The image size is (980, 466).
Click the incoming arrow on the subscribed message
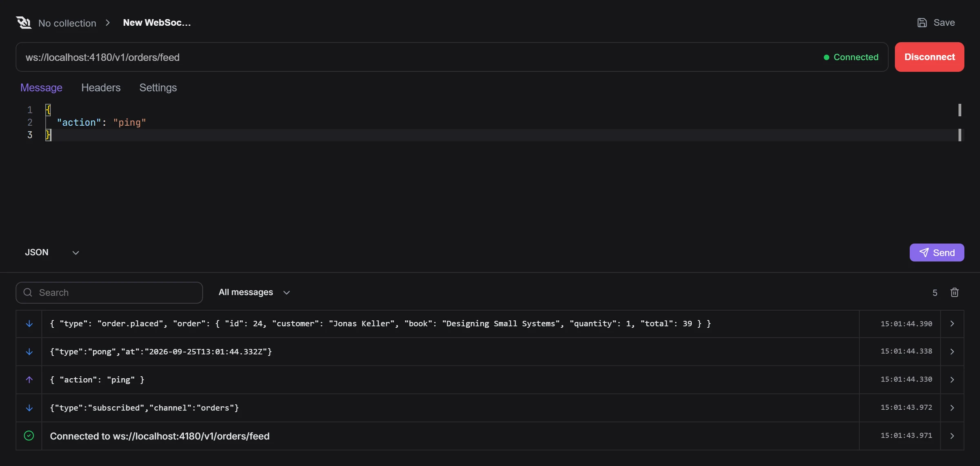[29, 408]
